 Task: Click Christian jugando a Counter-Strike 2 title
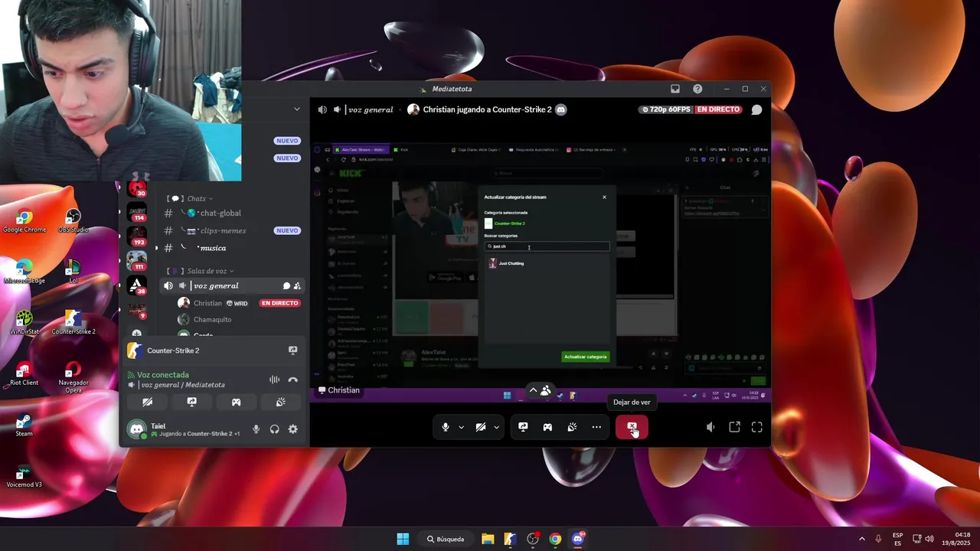487,109
